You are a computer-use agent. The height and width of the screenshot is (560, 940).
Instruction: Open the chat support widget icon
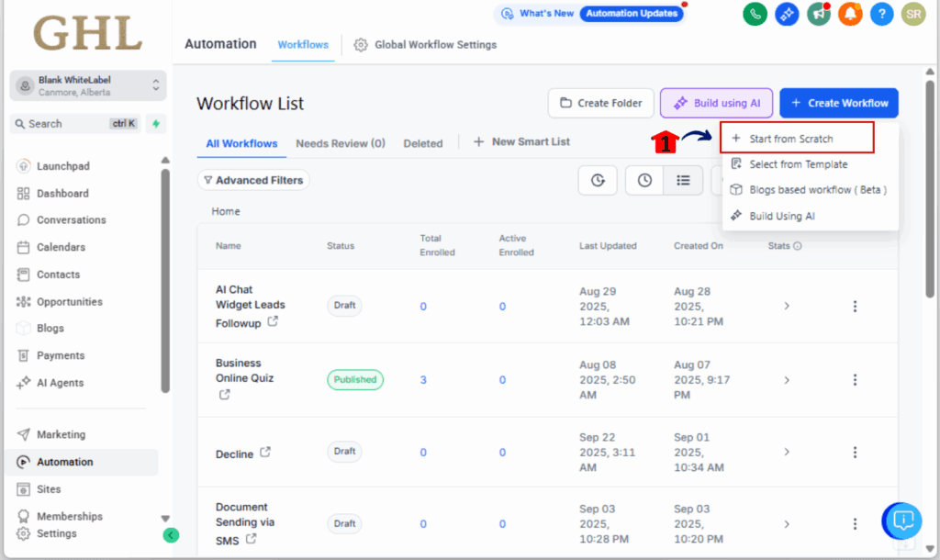pyautogui.click(x=902, y=521)
